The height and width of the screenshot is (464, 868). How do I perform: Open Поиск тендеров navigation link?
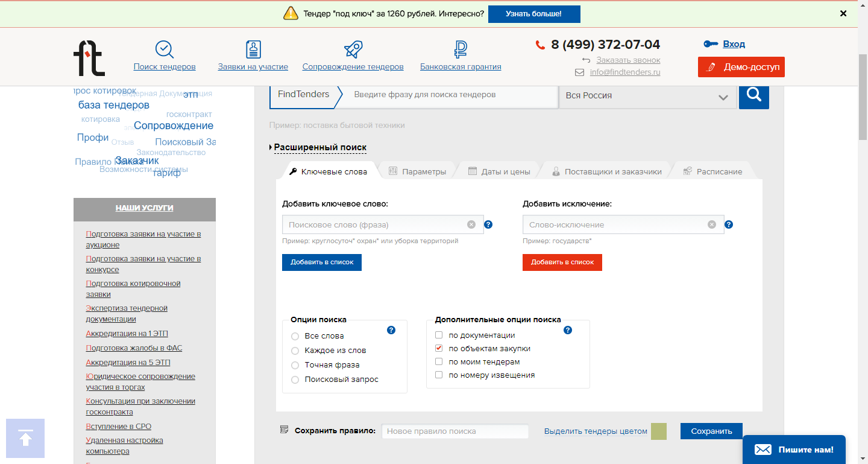(x=165, y=66)
